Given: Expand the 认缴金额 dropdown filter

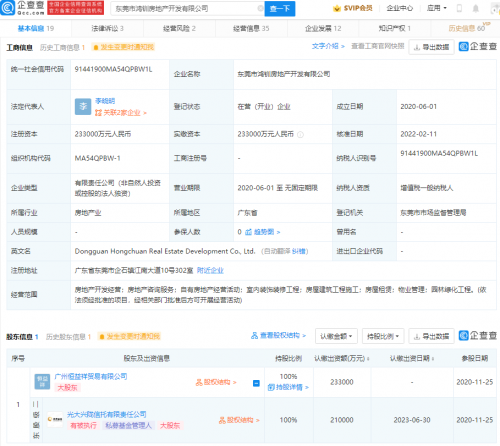Looking at the screenshot, I should pos(336,336).
